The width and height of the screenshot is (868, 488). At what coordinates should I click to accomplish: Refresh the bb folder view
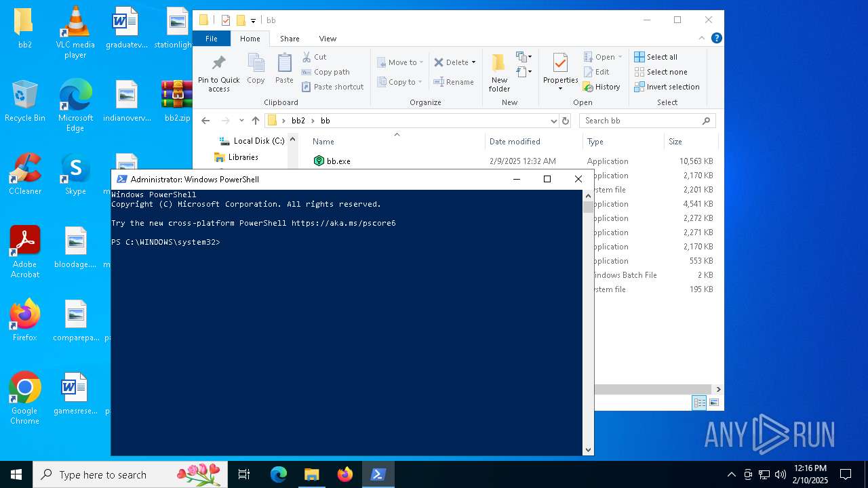[x=566, y=121]
